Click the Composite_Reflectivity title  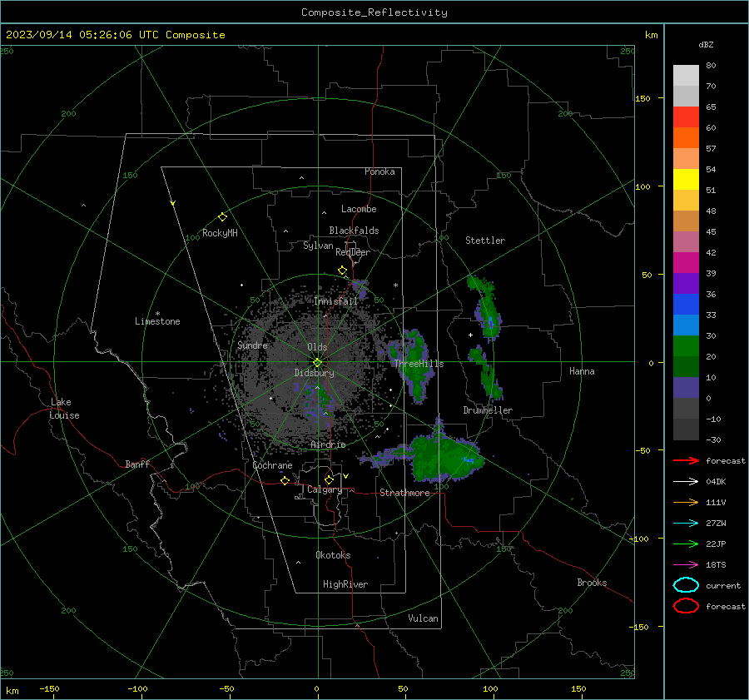click(x=374, y=12)
